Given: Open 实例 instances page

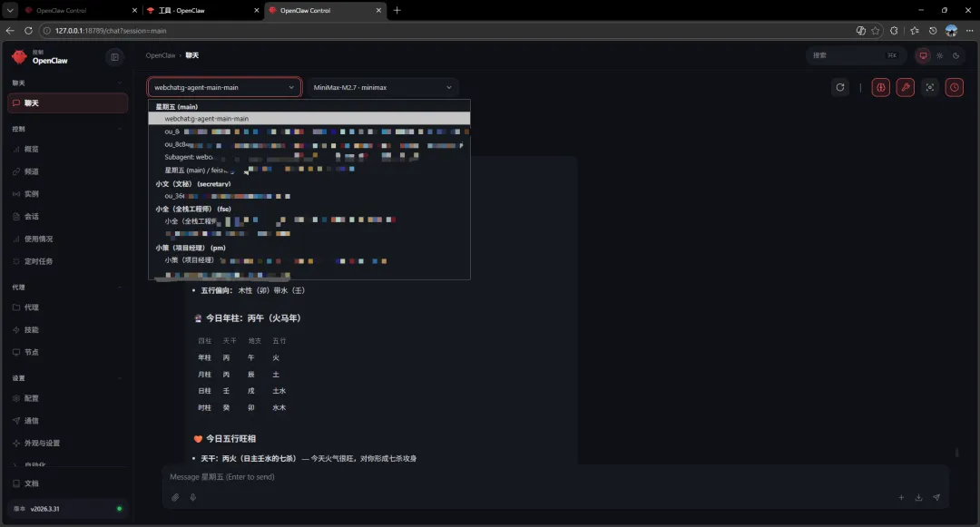Looking at the screenshot, I should click(67, 194).
